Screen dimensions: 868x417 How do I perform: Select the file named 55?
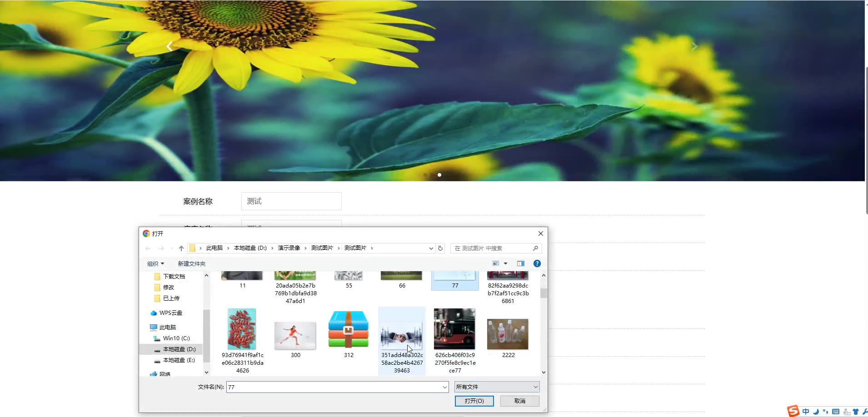(349, 280)
